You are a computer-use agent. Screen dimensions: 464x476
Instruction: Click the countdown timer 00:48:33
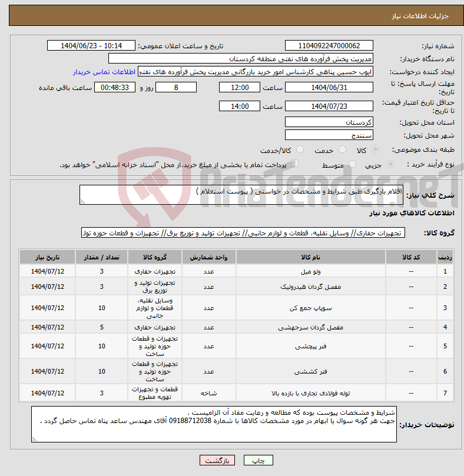[x=115, y=88]
